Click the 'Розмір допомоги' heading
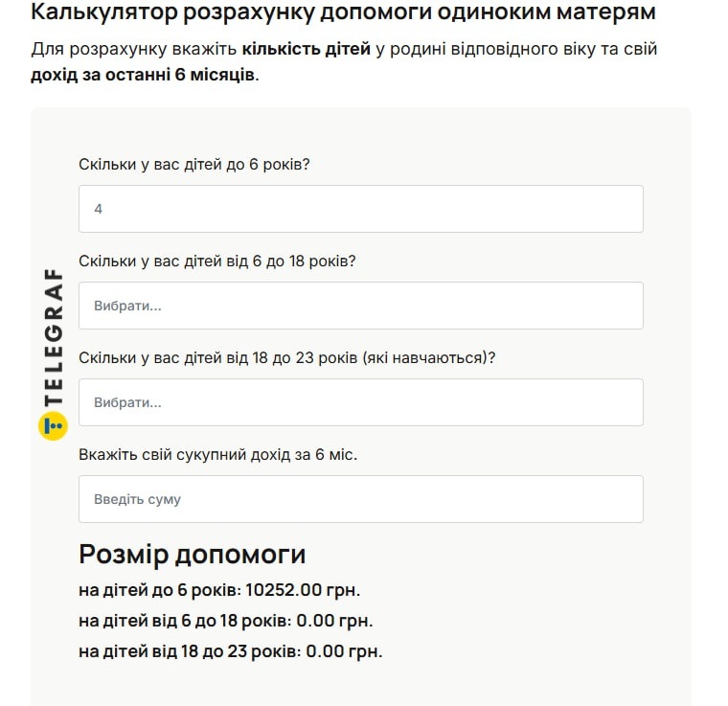Screen dimensions: 728x706 192,554
